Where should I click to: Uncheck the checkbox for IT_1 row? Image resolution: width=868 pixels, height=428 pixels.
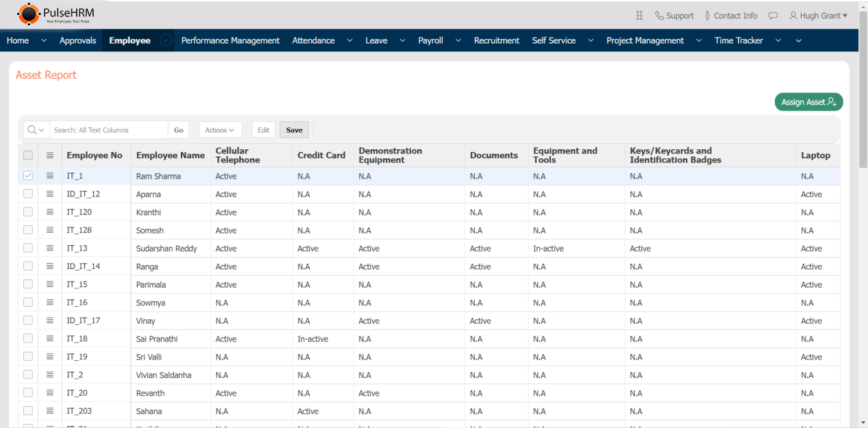pyautogui.click(x=28, y=176)
